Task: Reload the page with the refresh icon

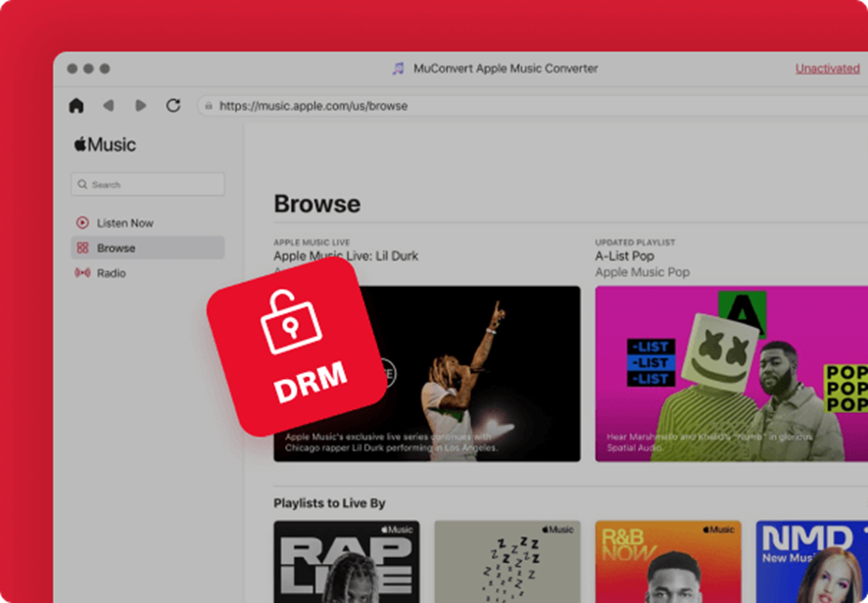Action: coord(173,106)
